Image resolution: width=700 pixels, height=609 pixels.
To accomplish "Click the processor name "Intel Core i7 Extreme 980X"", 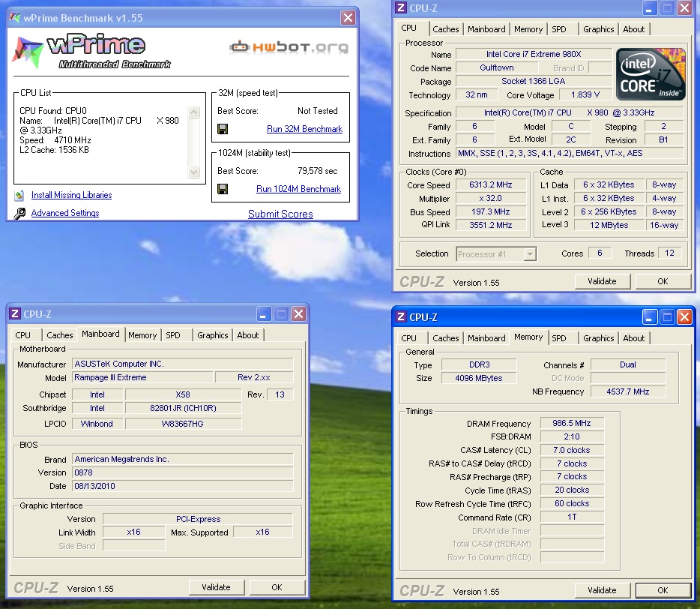I will [x=534, y=54].
